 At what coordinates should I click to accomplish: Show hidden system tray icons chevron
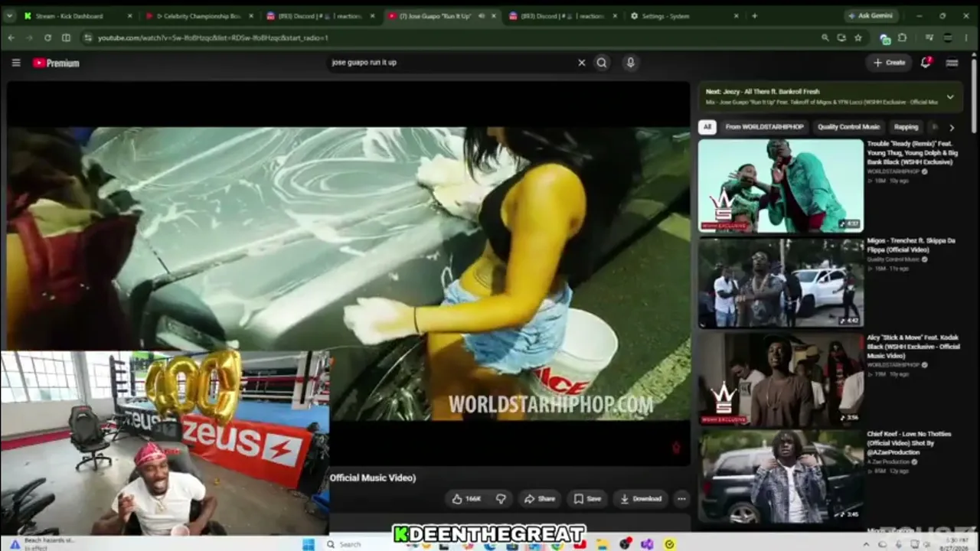866,544
